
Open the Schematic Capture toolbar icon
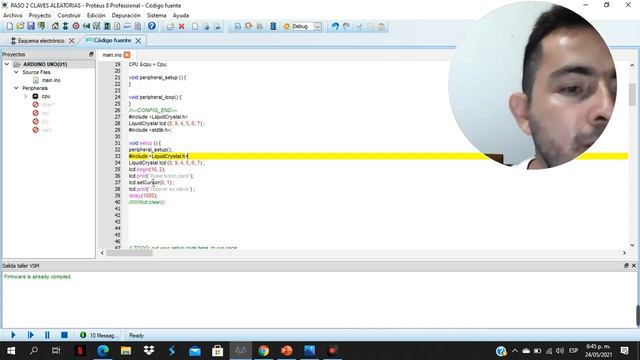(x=65, y=27)
